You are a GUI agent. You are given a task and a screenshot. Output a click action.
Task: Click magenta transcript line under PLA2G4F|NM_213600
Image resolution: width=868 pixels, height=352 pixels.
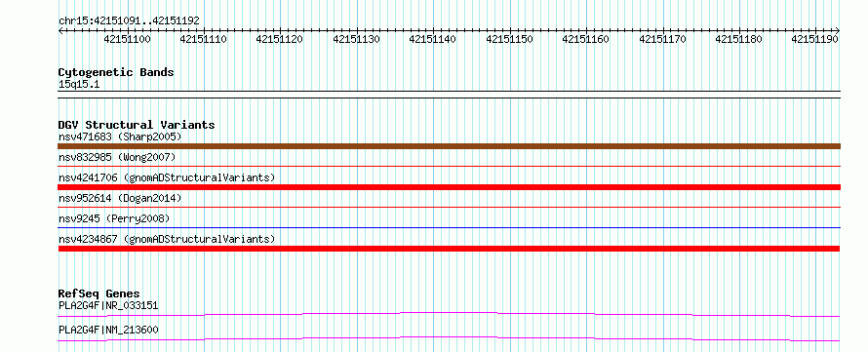point(449,338)
